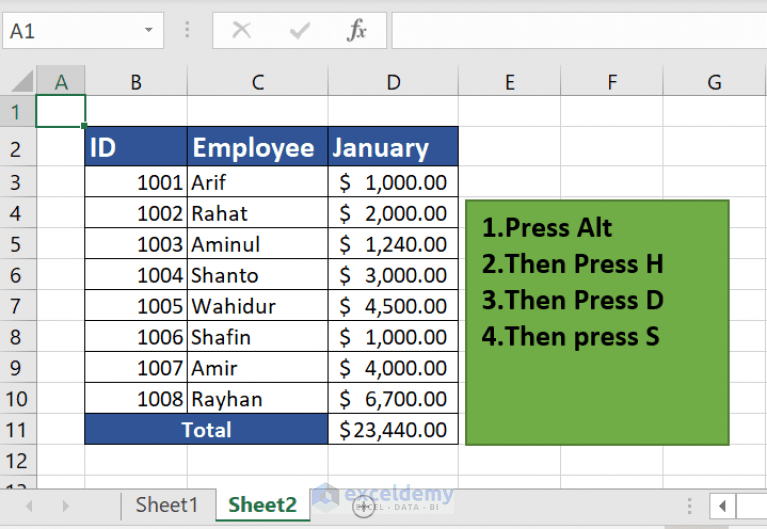
Task: Click the green instructions text box
Action: coord(597,322)
